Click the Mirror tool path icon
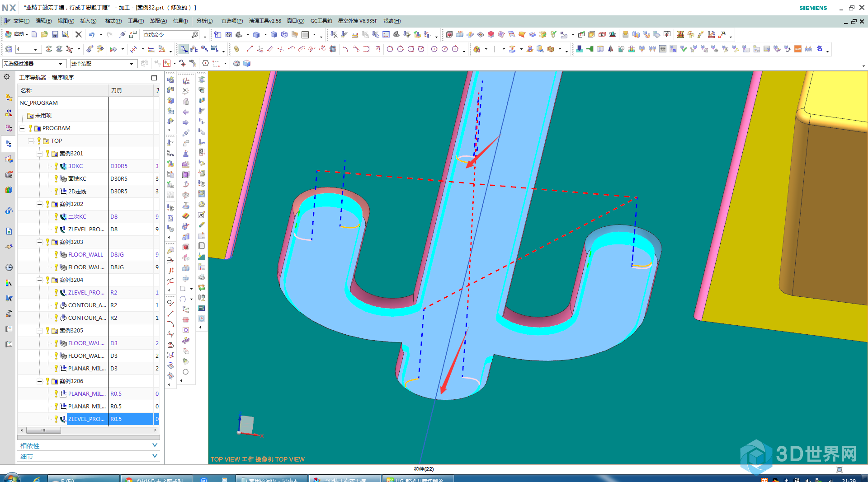 pyautogui.click(x=611, y=49)
